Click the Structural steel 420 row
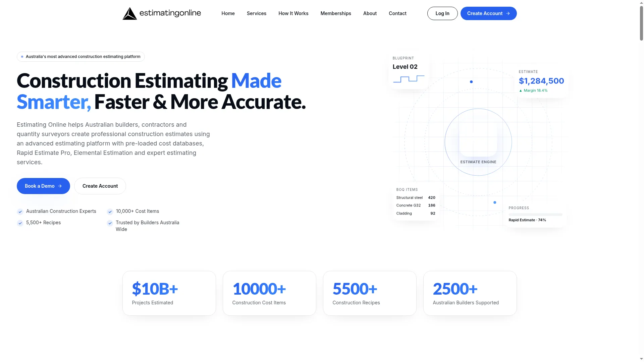The width and height of the screenshot is (644, 362). (x=416, y=198)
